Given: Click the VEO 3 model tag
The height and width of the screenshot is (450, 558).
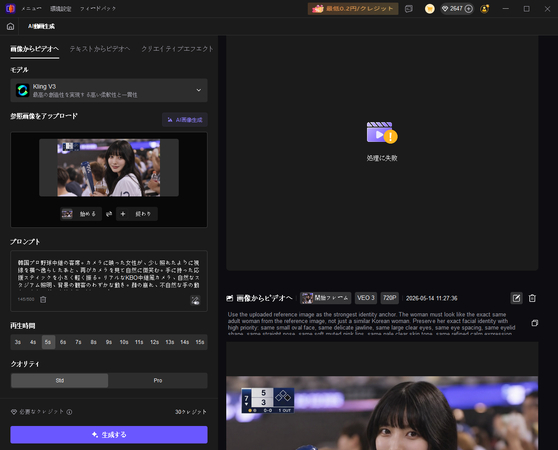Looking at the screenshot, I should (366, 298).
